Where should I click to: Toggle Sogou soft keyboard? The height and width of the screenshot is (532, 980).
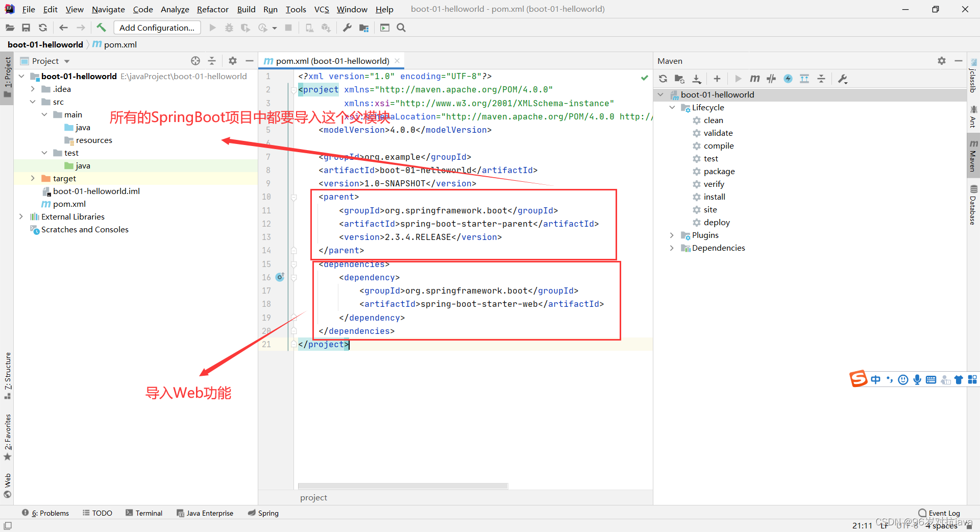click(931, 379)
